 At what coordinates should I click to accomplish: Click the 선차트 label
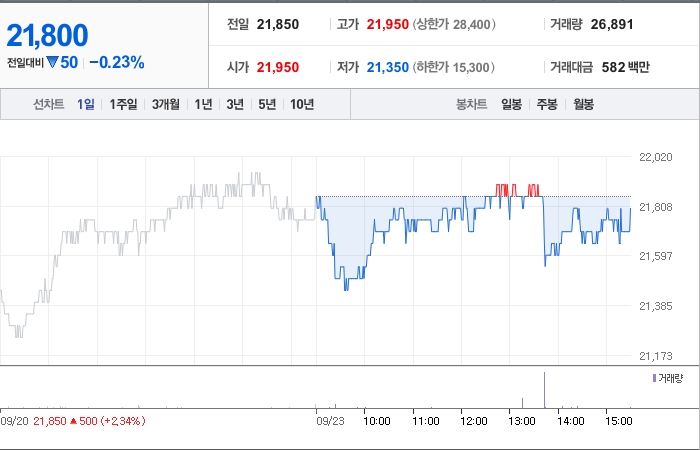click(x=49, y=104)
